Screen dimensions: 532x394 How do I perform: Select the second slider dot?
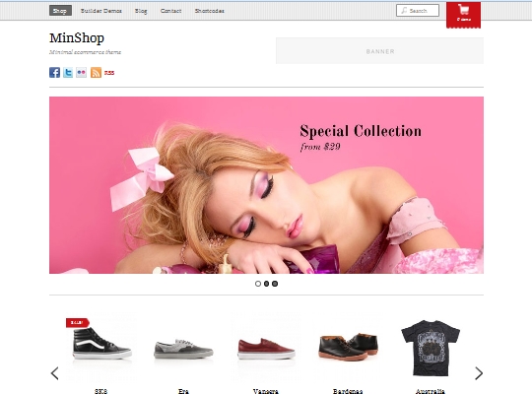pyautogui.click(x=266, y=284)
